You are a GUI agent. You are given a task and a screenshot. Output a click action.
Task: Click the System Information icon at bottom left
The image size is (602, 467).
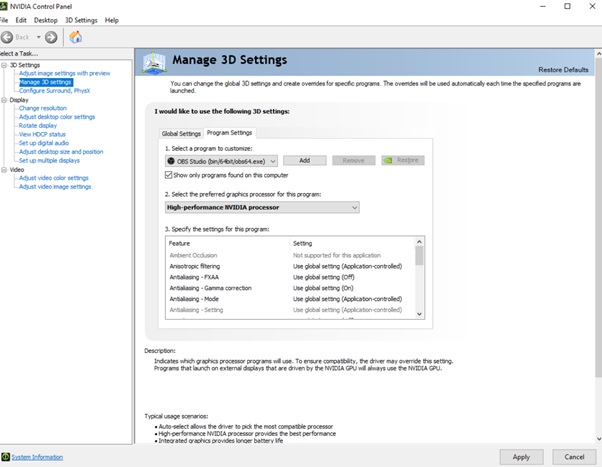point(6,457)
